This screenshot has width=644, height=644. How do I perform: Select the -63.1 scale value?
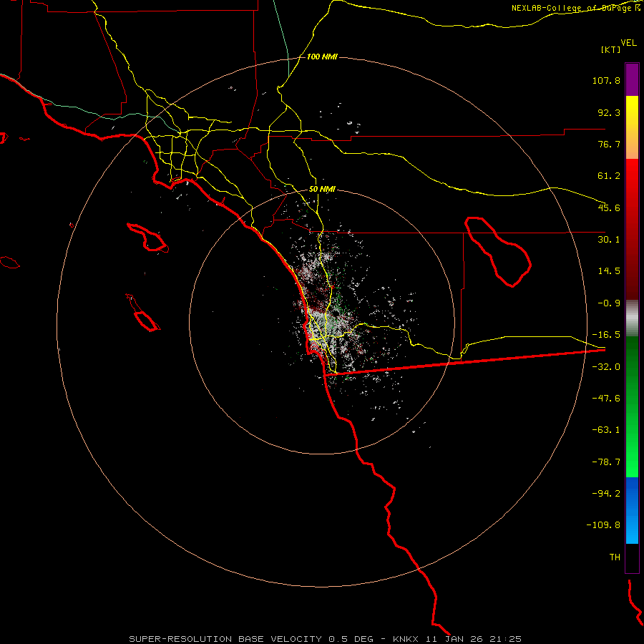[606, 430]
